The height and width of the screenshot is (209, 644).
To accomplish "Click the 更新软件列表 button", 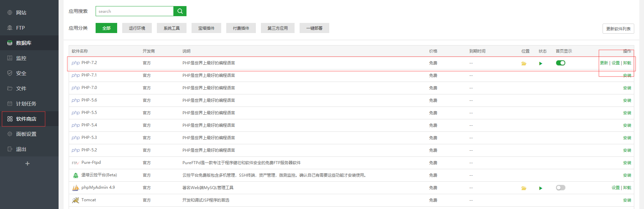I will [x=618, y=29].
